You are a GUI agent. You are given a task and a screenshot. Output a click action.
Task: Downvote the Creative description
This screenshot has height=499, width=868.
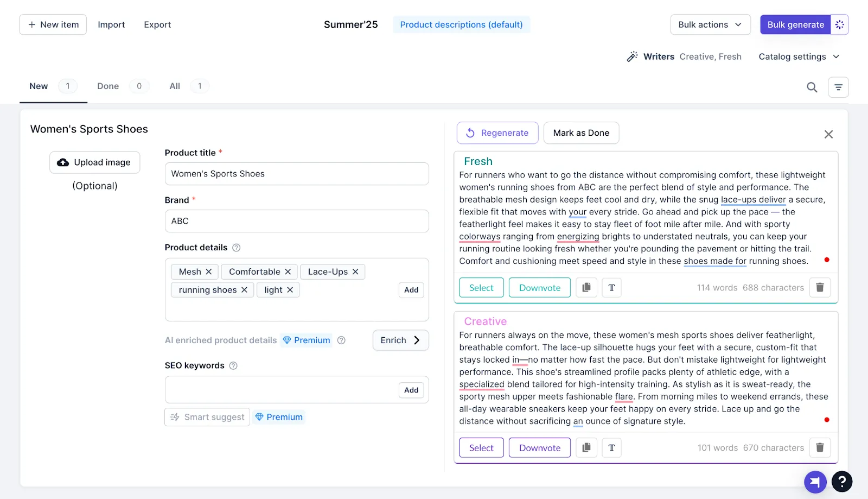point(540,448)
